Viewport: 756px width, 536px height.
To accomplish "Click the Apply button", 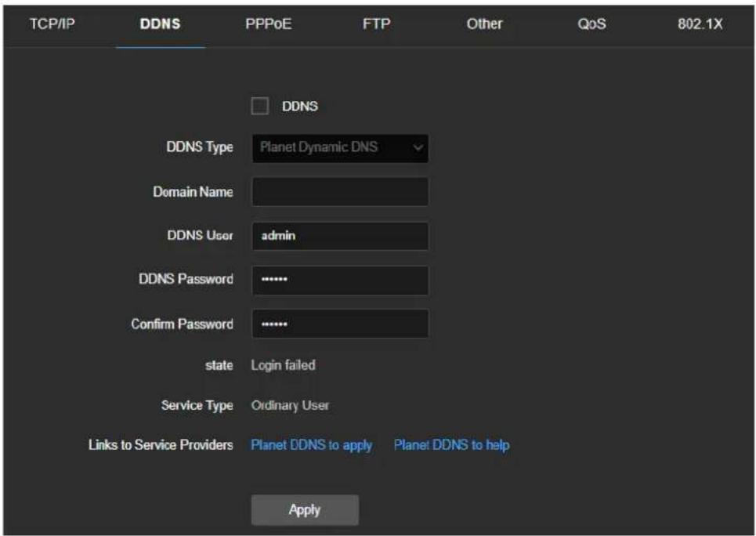I will 305,510.
